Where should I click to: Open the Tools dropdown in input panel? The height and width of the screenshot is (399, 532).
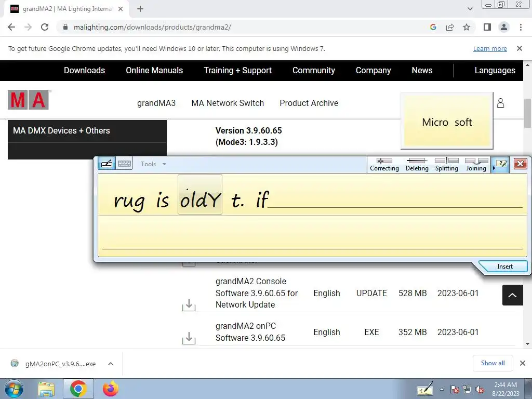tap(153, 164)
